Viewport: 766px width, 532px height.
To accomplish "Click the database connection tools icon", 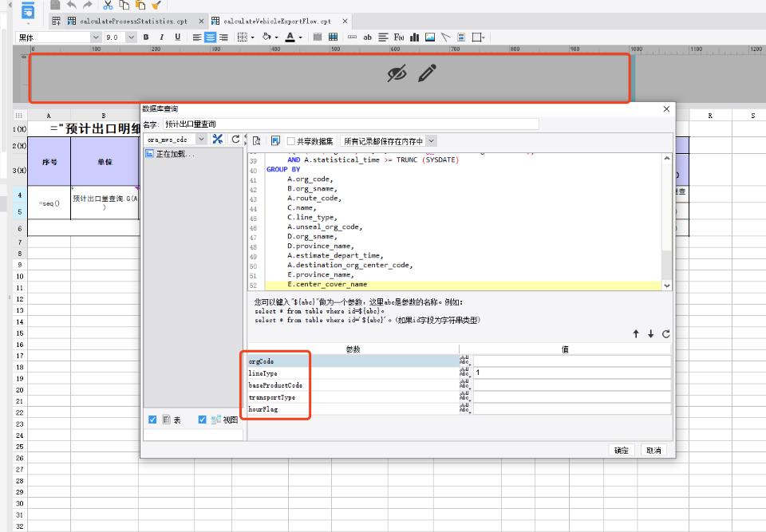I will click(x=217, y=140).
